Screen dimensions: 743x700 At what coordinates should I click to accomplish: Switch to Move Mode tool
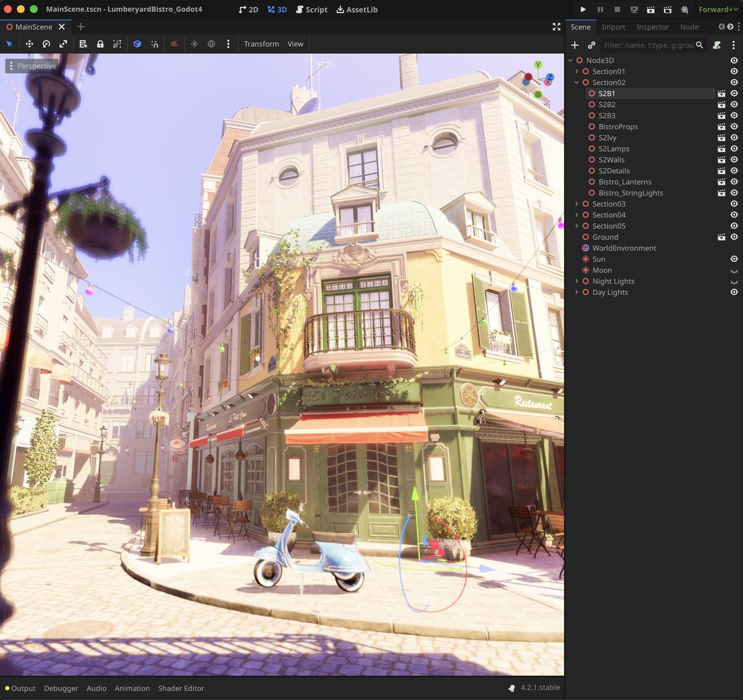29,44
